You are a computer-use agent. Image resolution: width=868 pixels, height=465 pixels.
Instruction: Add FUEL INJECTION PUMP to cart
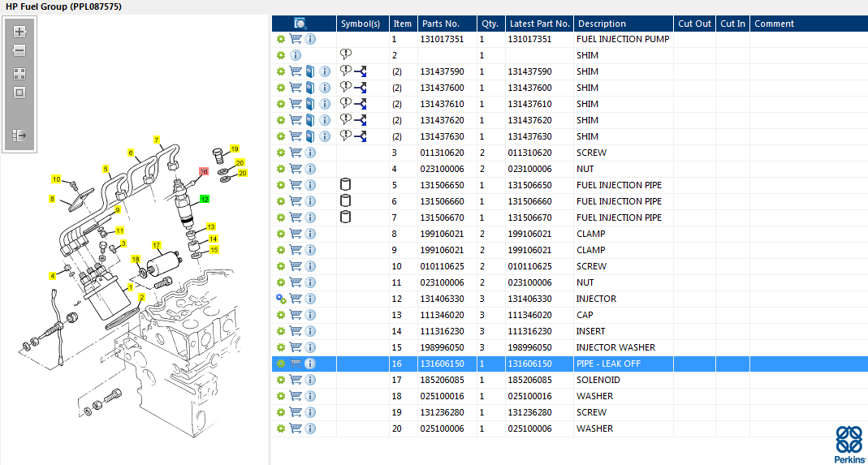pyautogui.click(x=296, y=39)
